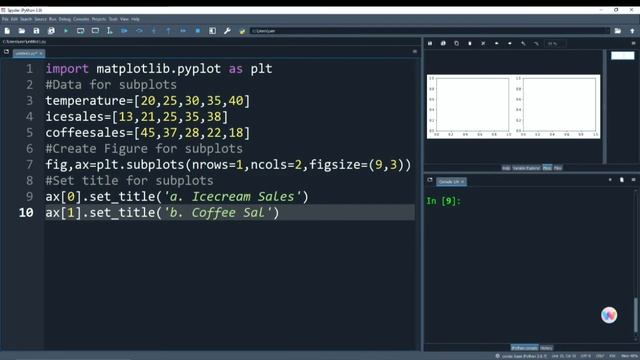Select the Console 1/A tab

tap(451, 182)
